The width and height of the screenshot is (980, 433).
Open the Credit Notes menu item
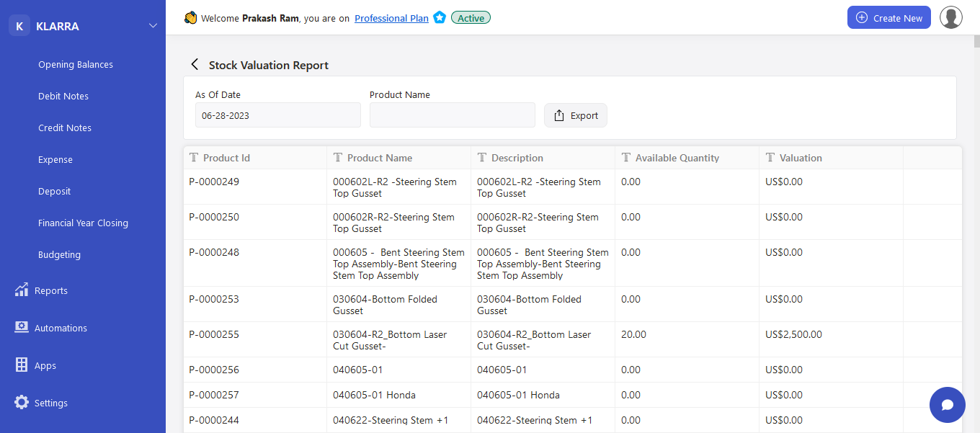(65, 128)
